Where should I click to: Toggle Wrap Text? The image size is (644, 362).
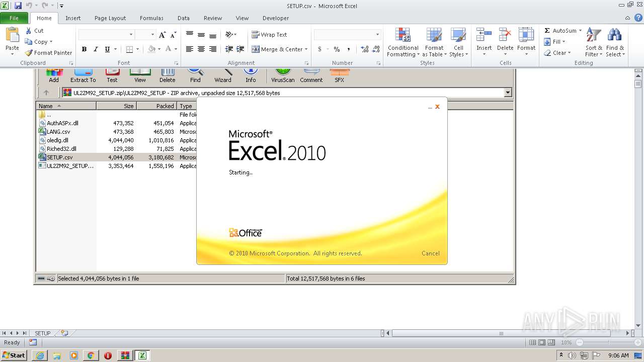(269, 35)
